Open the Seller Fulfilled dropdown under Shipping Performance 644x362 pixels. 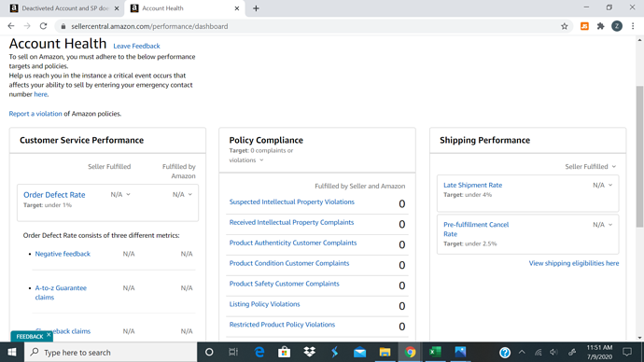[590, 167]
